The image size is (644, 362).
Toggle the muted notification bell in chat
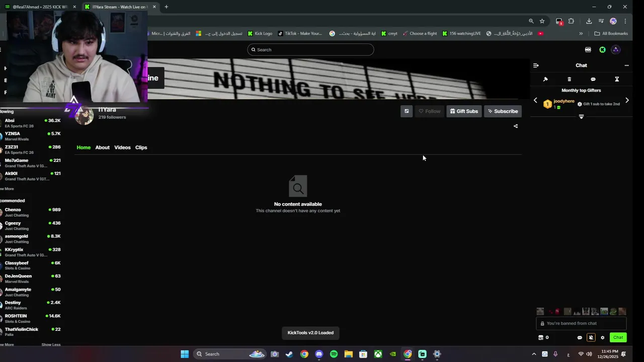591,337
